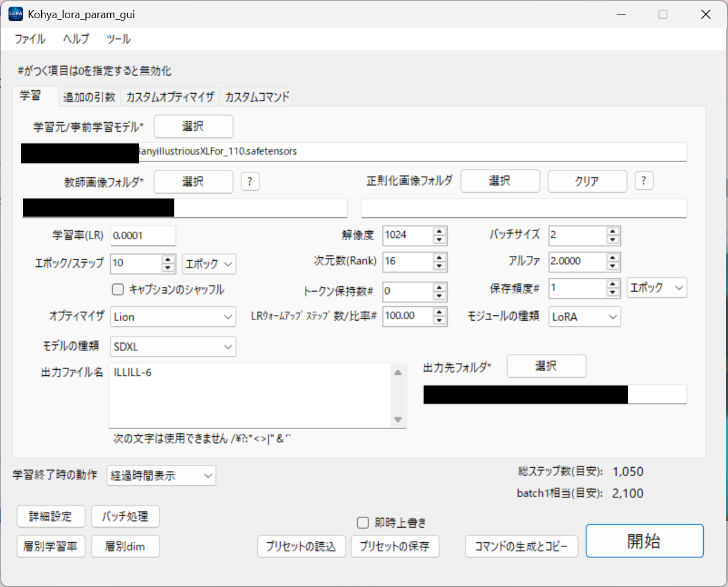The width and height of the screenshot is (728, 587).
Task: Increase バッチサイズ with up arrow
Action: point(614,231)
